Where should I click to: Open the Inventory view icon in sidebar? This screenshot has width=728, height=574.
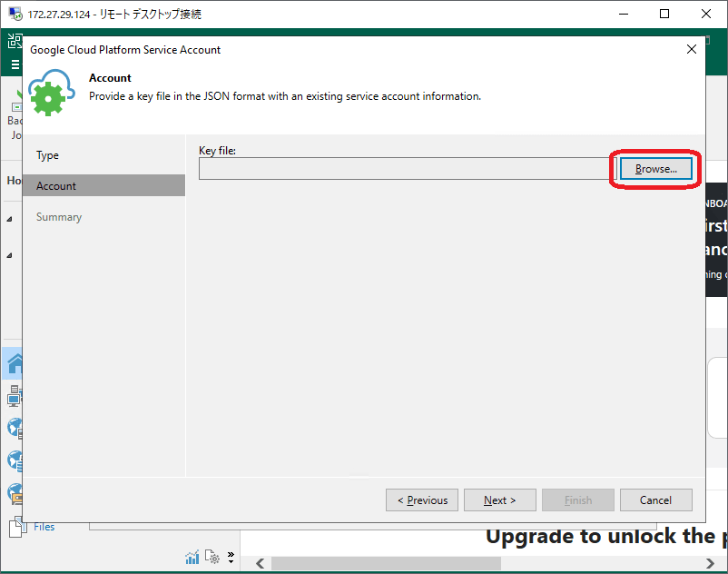tap(15, 396)
